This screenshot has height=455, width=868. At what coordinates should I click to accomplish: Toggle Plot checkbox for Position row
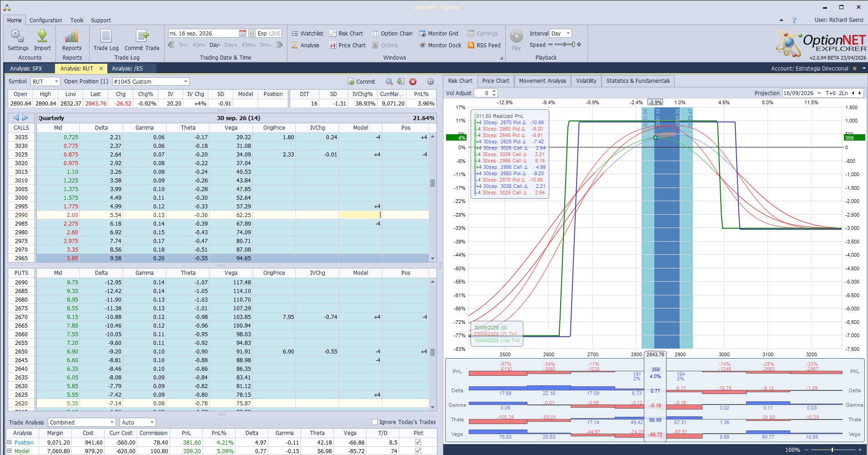[x=418, y=442]
